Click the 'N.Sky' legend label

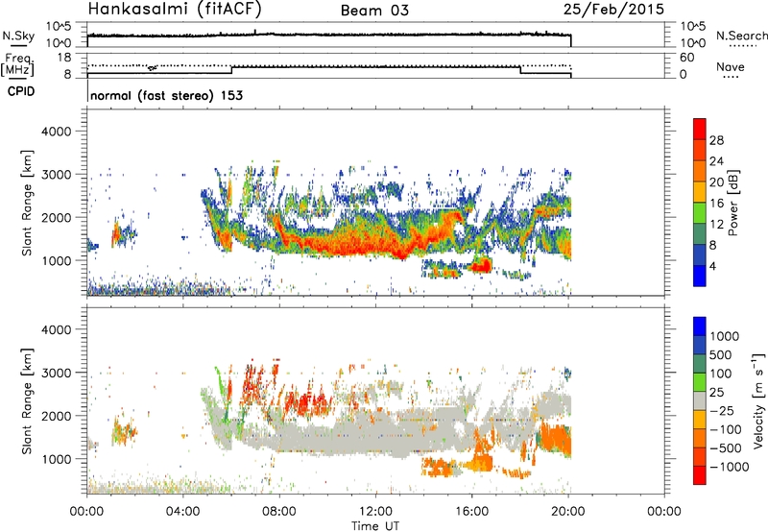[18, 36]
